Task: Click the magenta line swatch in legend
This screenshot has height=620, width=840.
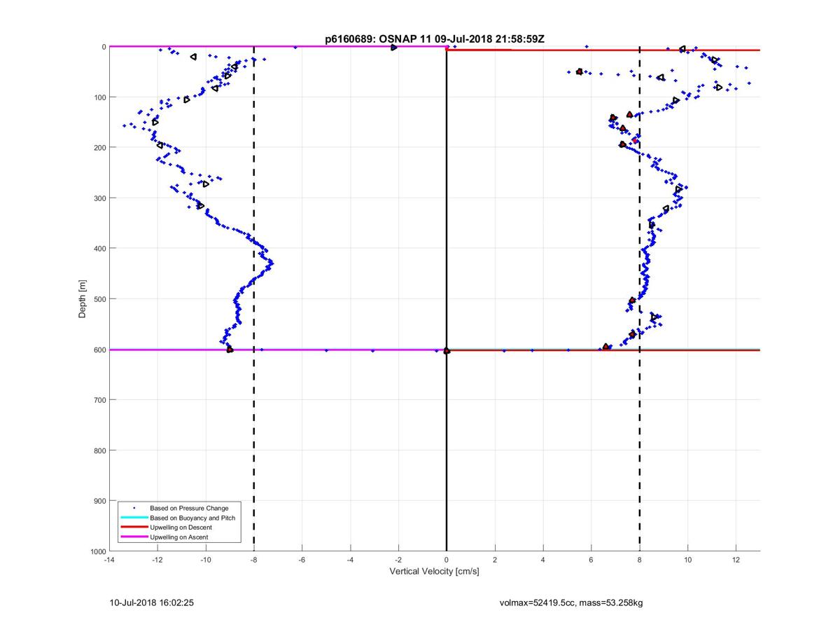Action: [x=134, y=537]
